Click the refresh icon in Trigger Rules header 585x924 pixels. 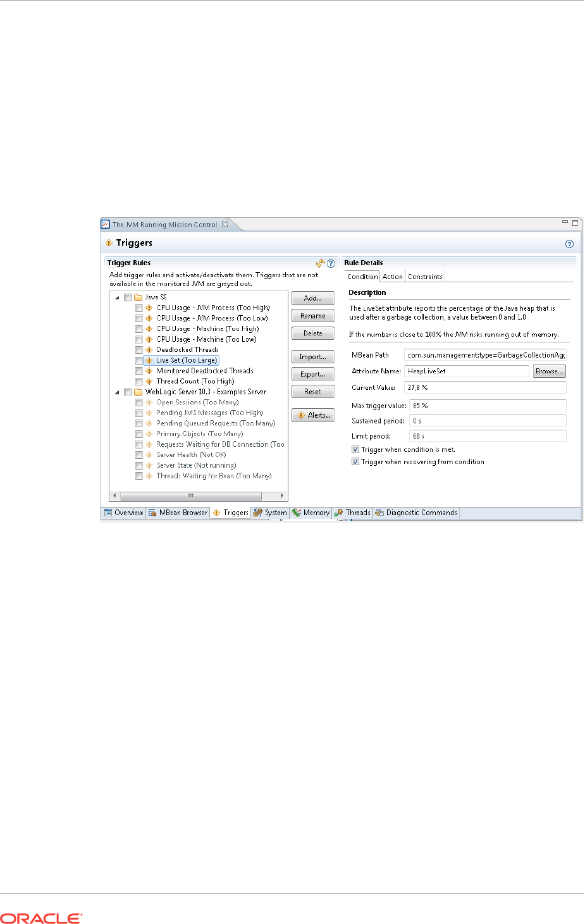point(320,263)
